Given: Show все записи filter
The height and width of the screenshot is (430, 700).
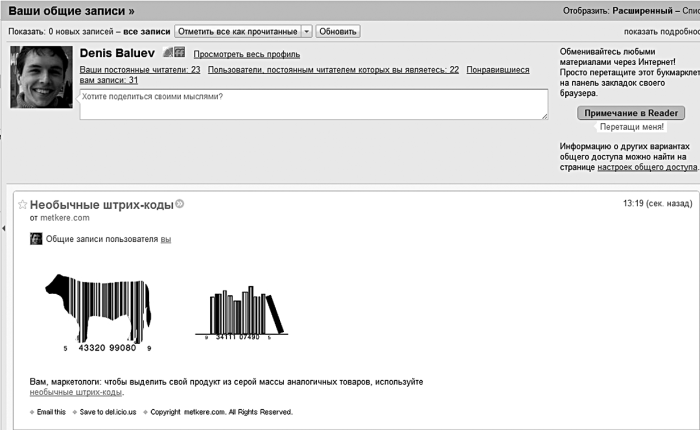Looking at the screenshot, I should click(146, 32).
